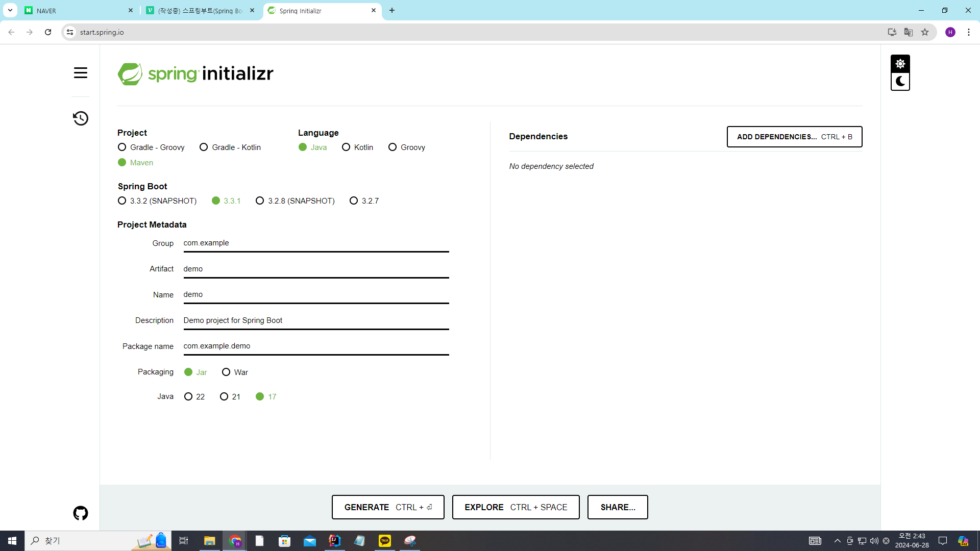Click the Windows taskbar search box
Screen dimensions: 980x551
tap(98, 541)
